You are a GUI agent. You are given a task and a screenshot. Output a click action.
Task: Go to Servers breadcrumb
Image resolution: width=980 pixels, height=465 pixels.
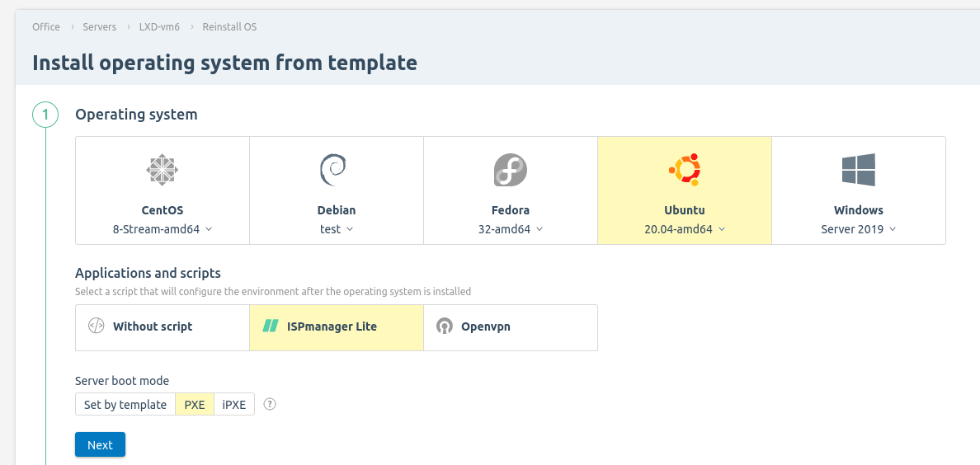coord(99,27)
